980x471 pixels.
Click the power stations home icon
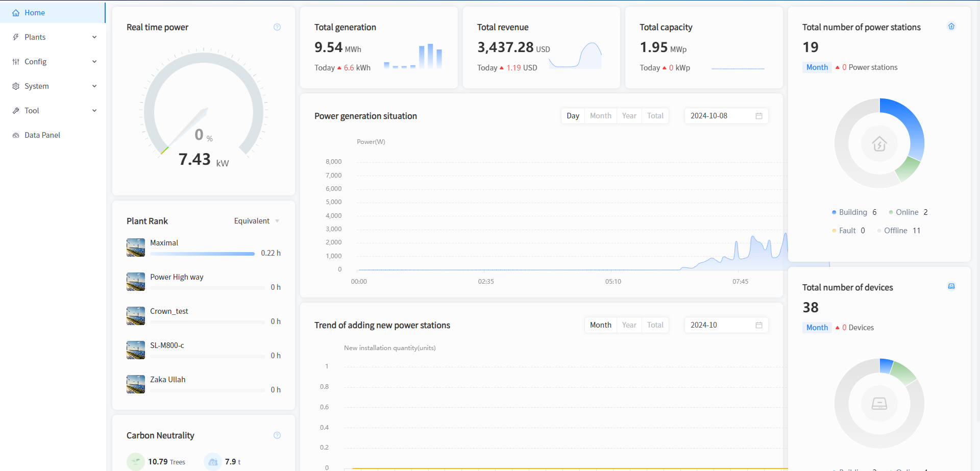pos(951,27)
